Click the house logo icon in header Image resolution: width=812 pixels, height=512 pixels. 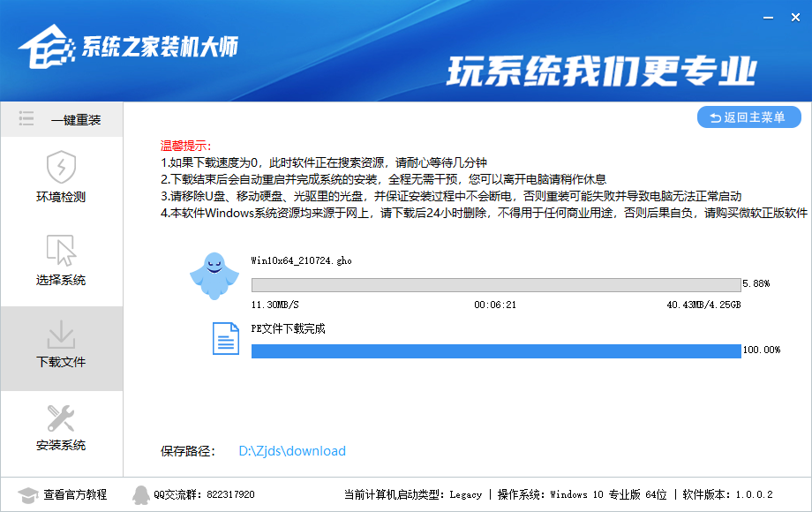click(47, 47)
